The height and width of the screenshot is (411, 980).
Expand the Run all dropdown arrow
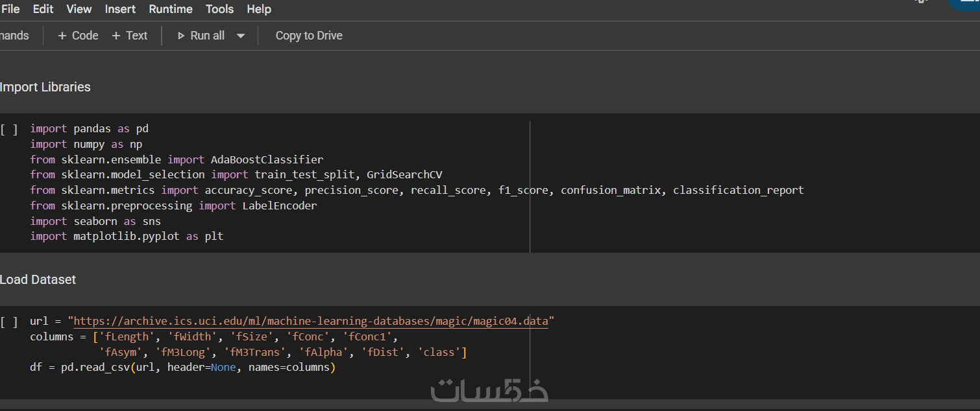[x=241, y=36]
